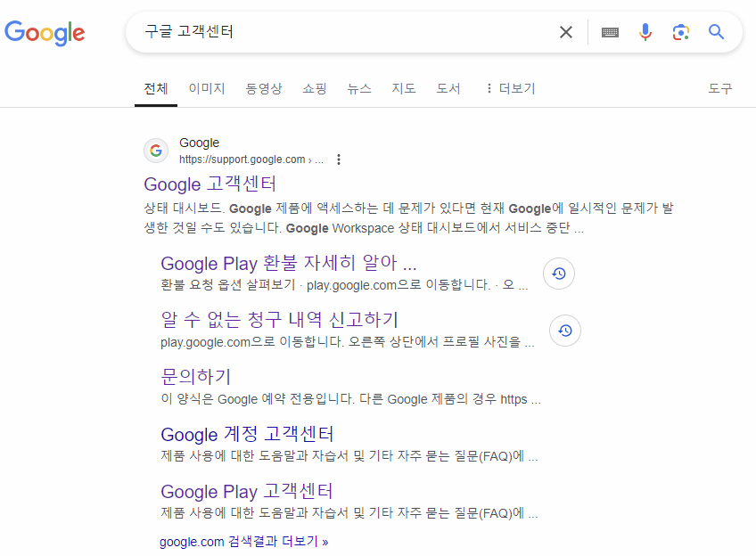Viewport: 756px width, 556px height.
Task: Start voice search with the microphone
Action: point(645,32)
